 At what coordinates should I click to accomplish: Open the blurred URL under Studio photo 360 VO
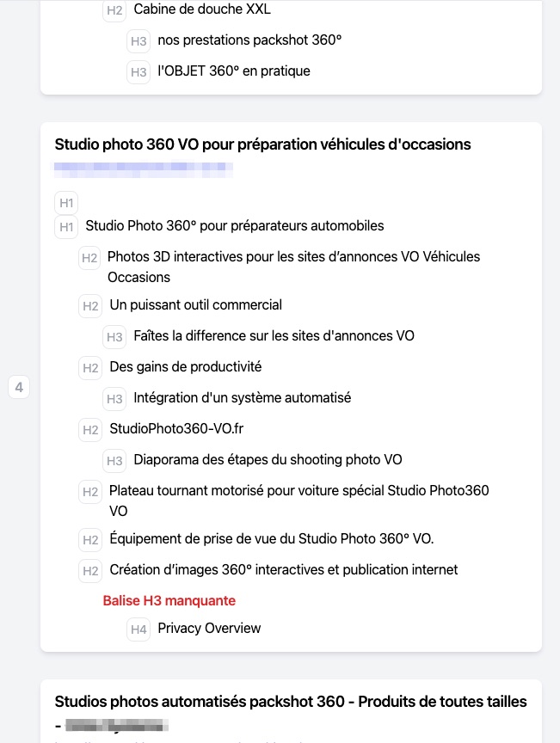click(x=143, y=169)
